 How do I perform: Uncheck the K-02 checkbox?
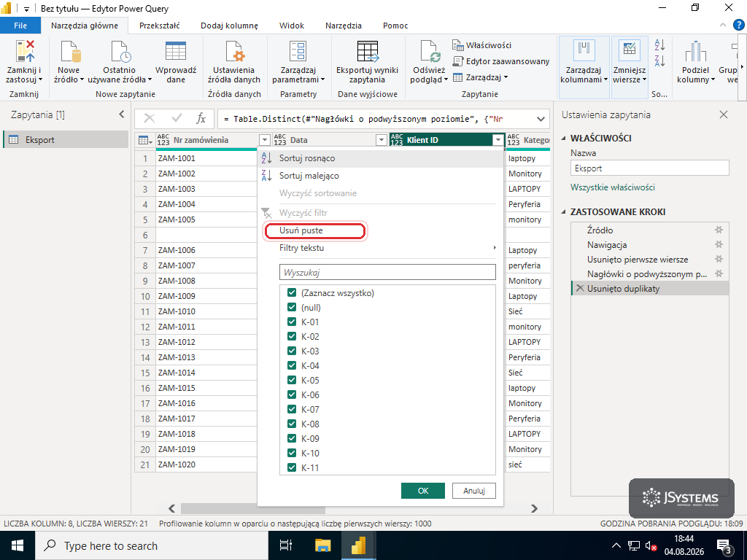point(292,336)
